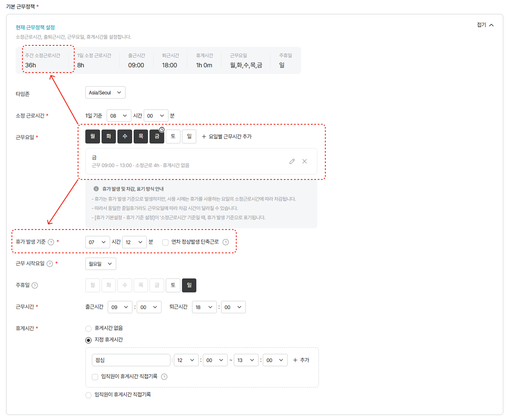Open the 소정 근로시간 hours dropdown showing 08
The width and height of the screenshot is (509, 420).
(119, 116)
